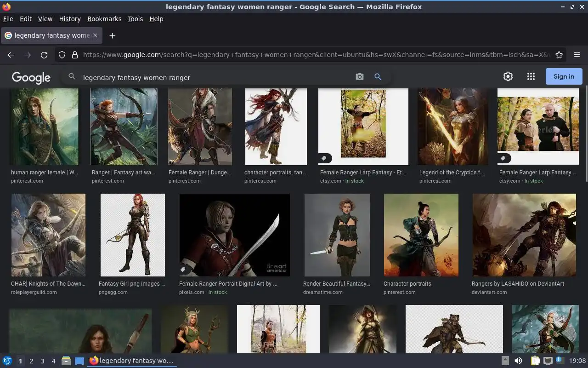Open the Help menu

(x=156, y=19)
